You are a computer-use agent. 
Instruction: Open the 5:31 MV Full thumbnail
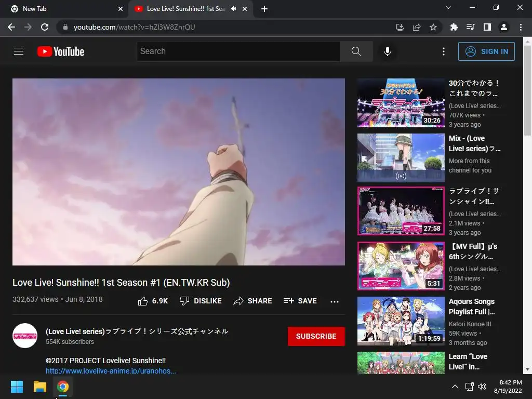(x=401, y=266)
